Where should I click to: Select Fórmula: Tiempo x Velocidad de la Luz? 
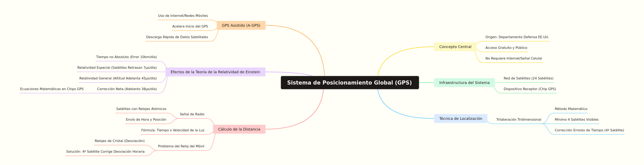[173, 130]
